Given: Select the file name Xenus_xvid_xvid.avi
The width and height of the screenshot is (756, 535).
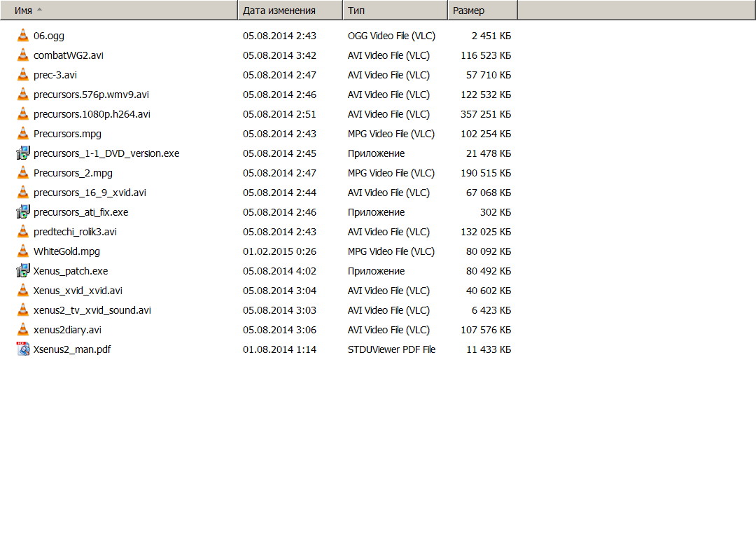Looking at the screenshot, I should (78, 291).
